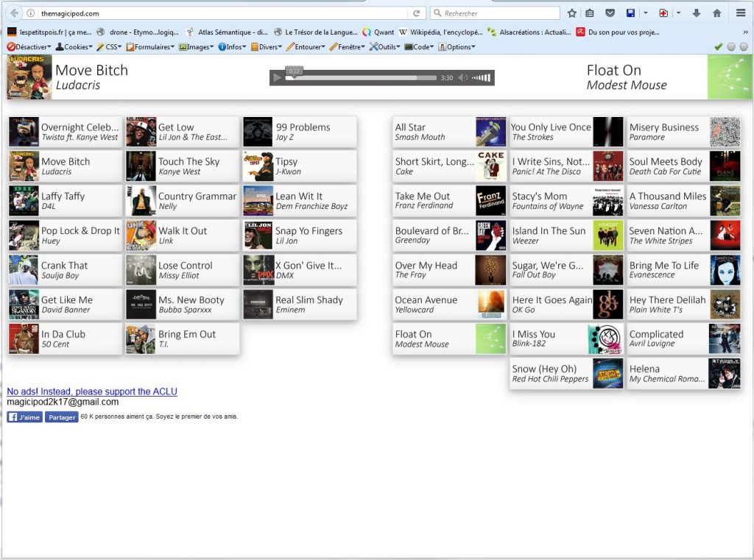Viewport: 754px width, 560px height.
Task: Open the Outils toolbar menu
Action: tap(386, 47)
